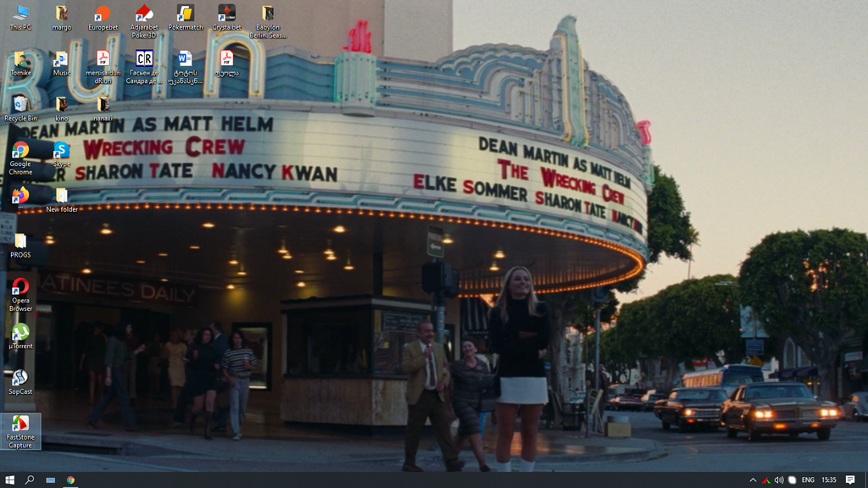
Task: Select the PROGS folder icon
Action: 20,246
